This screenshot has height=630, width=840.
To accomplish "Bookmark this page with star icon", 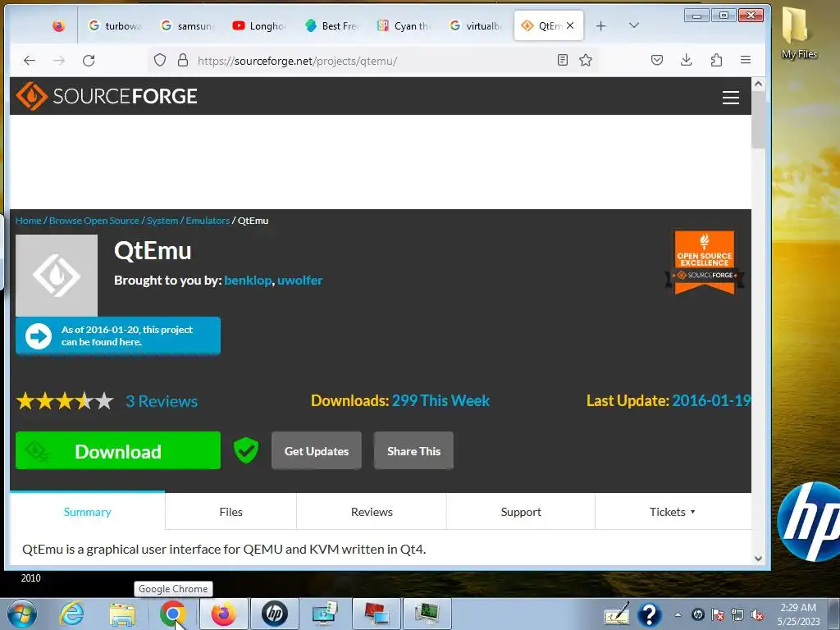I will [x=586, y=60].
